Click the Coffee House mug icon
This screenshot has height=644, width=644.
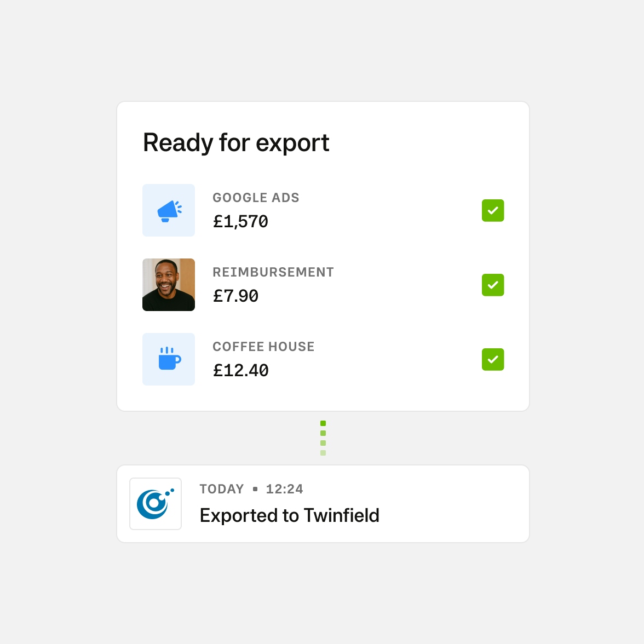(169, 359)
